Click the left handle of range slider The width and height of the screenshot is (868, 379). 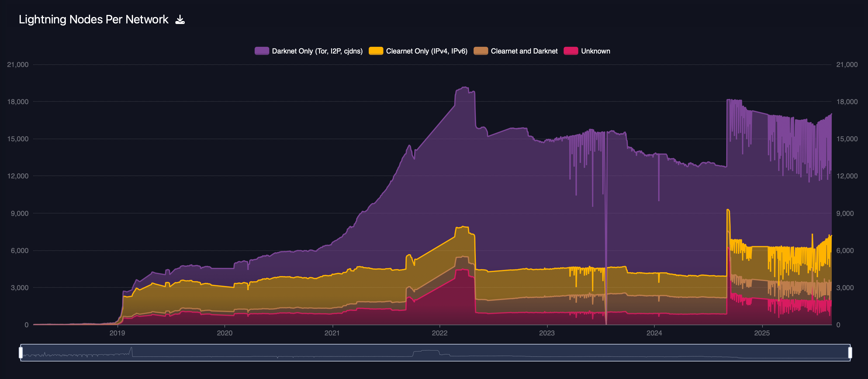pyautogui.click(x=21, y=353)
